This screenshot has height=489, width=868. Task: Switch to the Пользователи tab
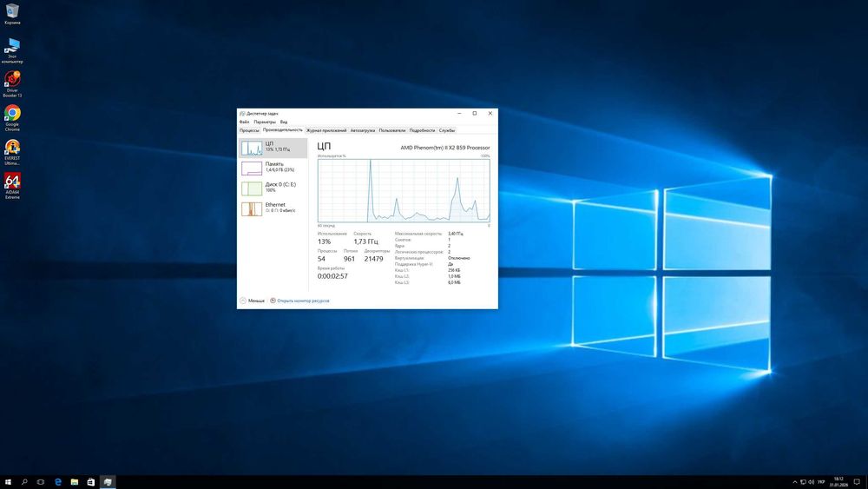coord(392,130)
